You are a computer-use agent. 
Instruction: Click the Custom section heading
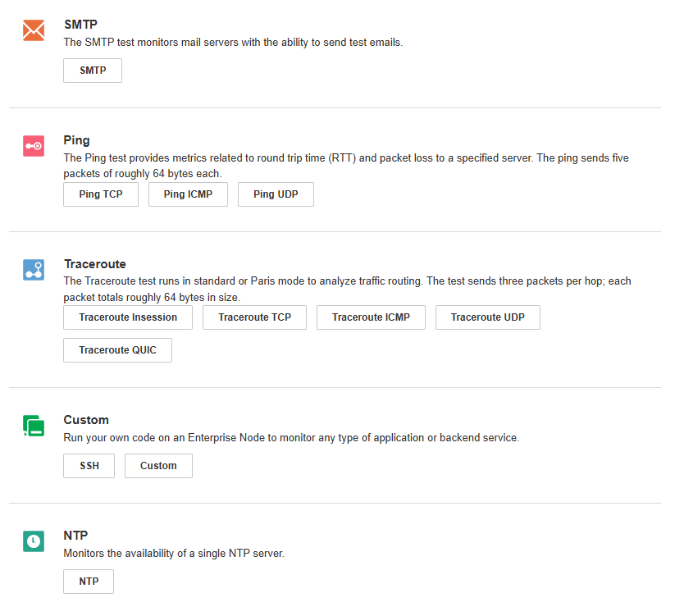tap(86, 420)
